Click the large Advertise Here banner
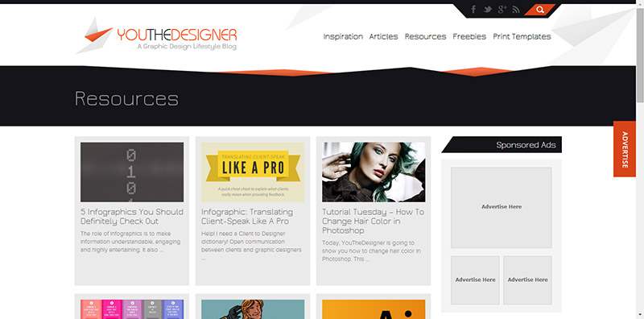644x319 pixels. pyautogui.click(x=501, y=207)
